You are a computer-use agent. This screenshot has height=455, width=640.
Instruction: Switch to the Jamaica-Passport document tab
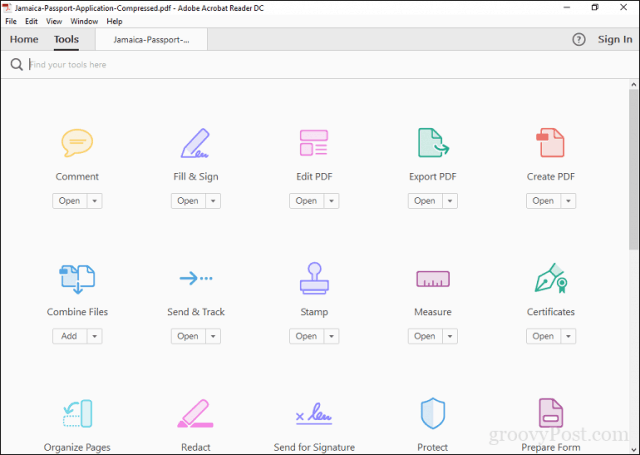point(151,40)
